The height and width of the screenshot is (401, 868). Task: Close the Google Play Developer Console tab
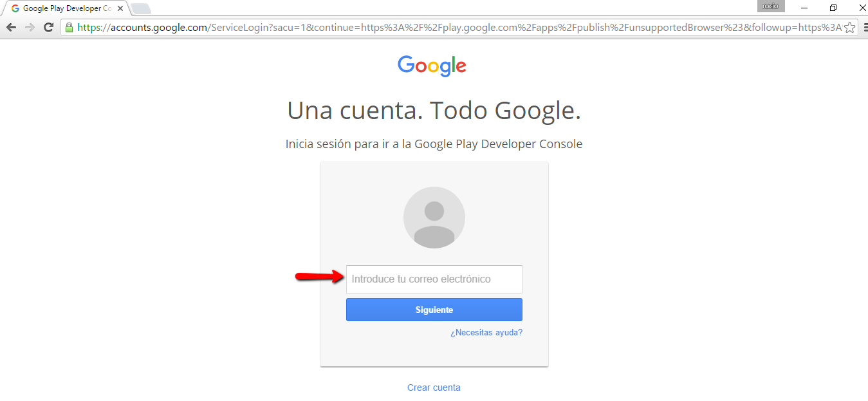point(120,8)
